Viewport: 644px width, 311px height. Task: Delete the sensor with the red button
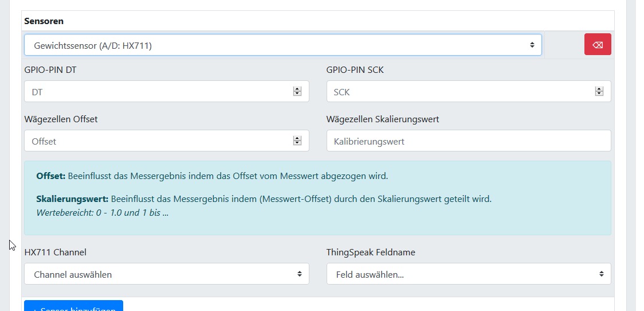(x=598, y=45)
